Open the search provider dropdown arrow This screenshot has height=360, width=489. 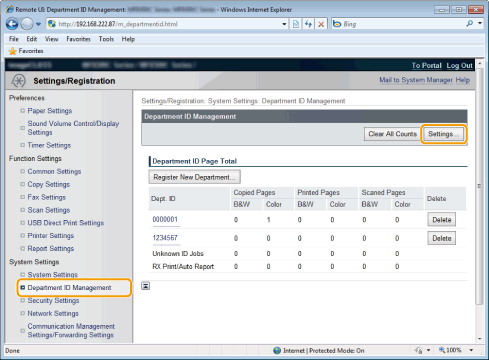click(x=480, y=23)
